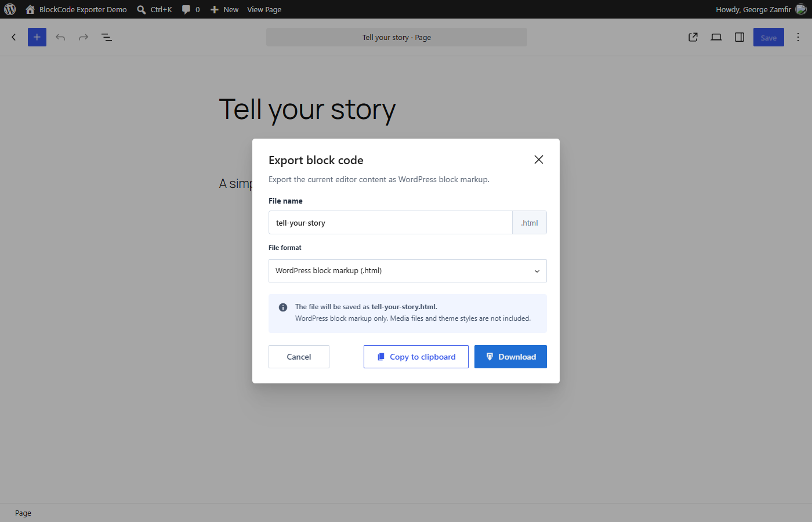
Task: View page in new tab icon
Action: [693, 37]
